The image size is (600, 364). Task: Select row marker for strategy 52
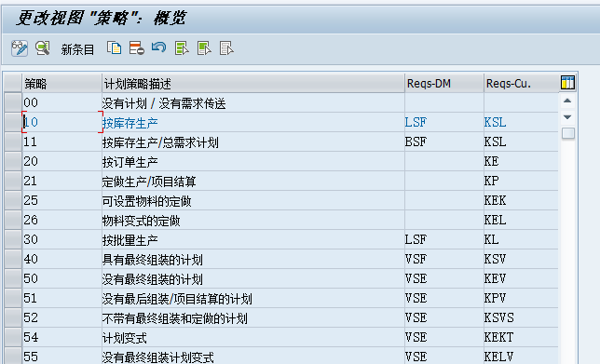[13, 317]
